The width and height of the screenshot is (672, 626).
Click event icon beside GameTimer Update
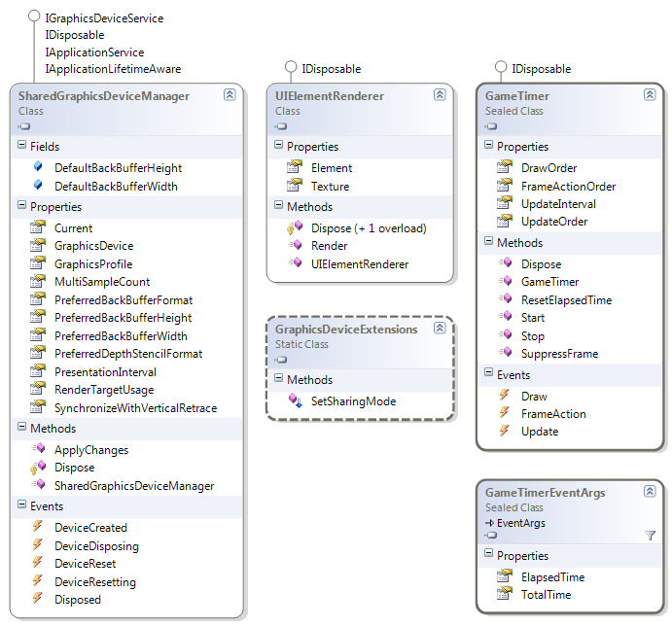505,431
